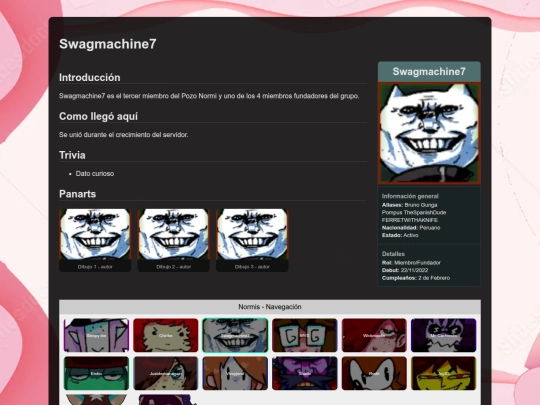Click the Aliases: Bruno Gunga line
This screenshot has width=540, height=405.
(409, 205)
